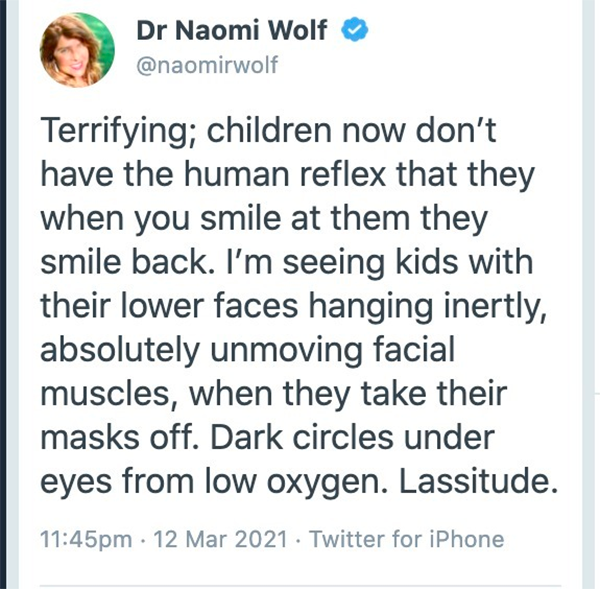Open the 11:45pm timestamp link
Screen dimensions: 600x589
(86, 539)
